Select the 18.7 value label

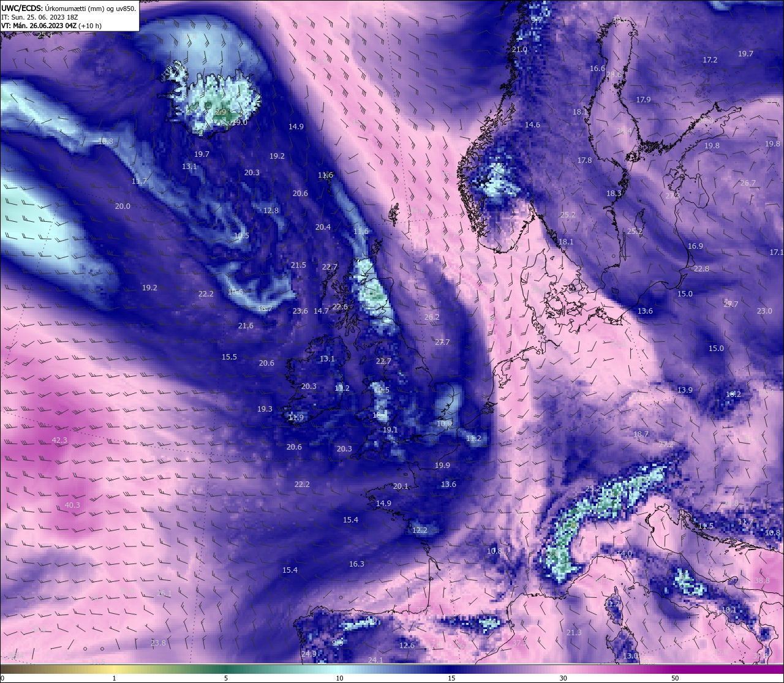641,434
